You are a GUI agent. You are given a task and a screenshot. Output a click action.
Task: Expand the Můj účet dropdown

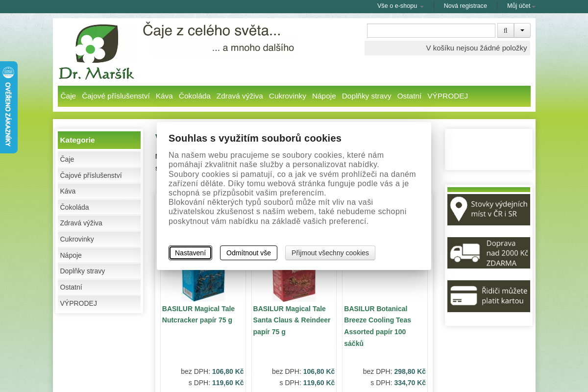point(521,6)
